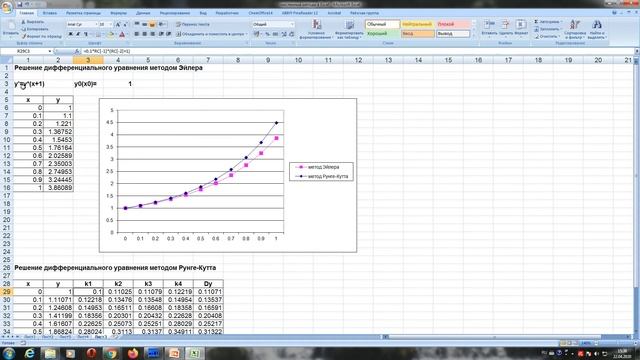Image resolution: width=640 pixels, height=360 pixels.
Task: Apply the comma thousands-separator style
Action: 275,34
